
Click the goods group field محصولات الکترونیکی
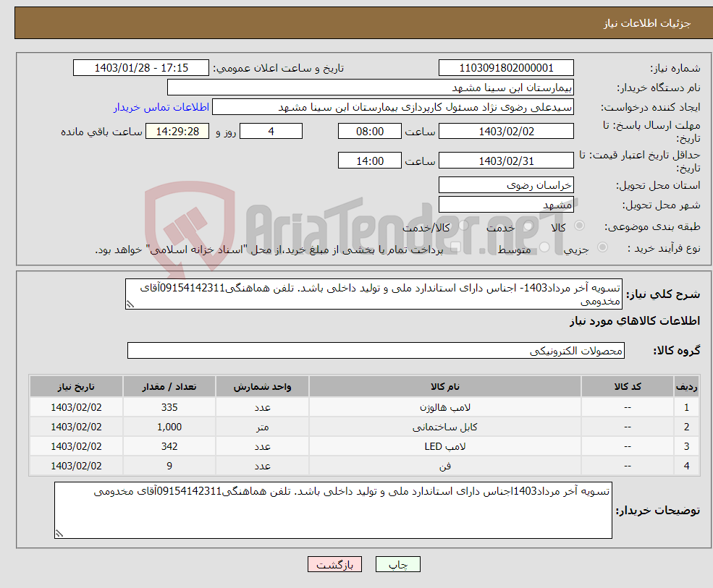pyautogui.click(x=376, y=350)
